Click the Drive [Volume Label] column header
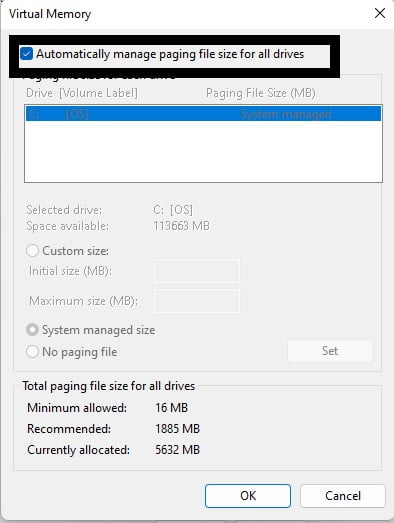 (x=82, y=93)
